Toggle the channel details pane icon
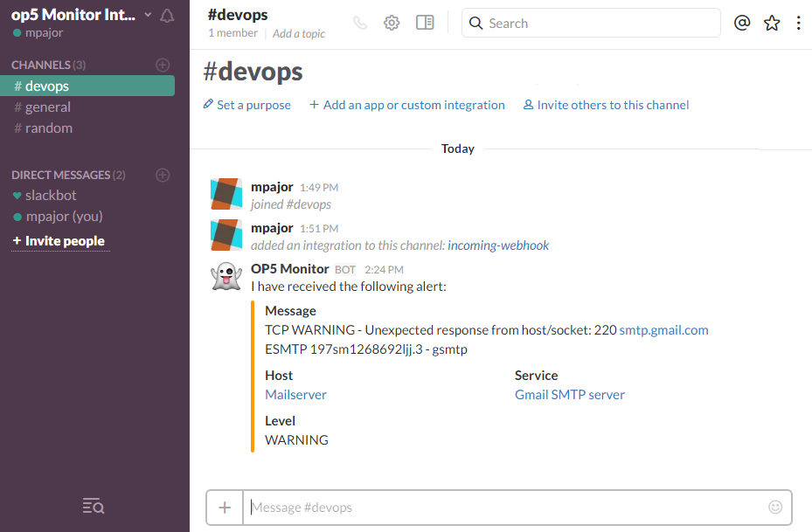Image resolution: width=812 pixels, height=532 pixels. [425, 23]
